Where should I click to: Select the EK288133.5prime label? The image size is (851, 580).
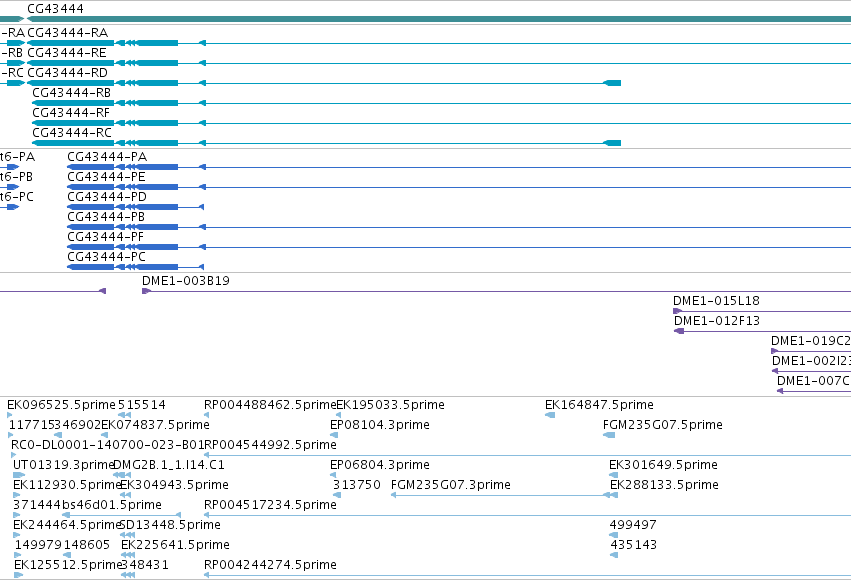(664, 485)
